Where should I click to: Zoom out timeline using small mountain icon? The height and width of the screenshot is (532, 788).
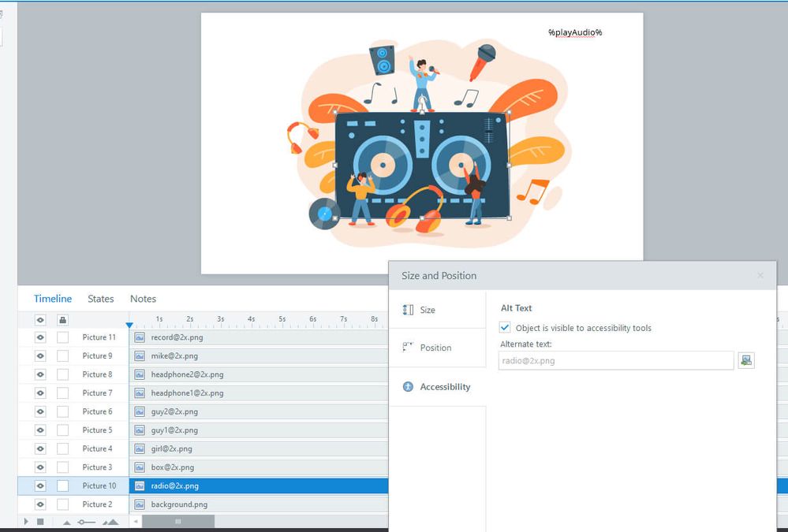pos(67,523)
